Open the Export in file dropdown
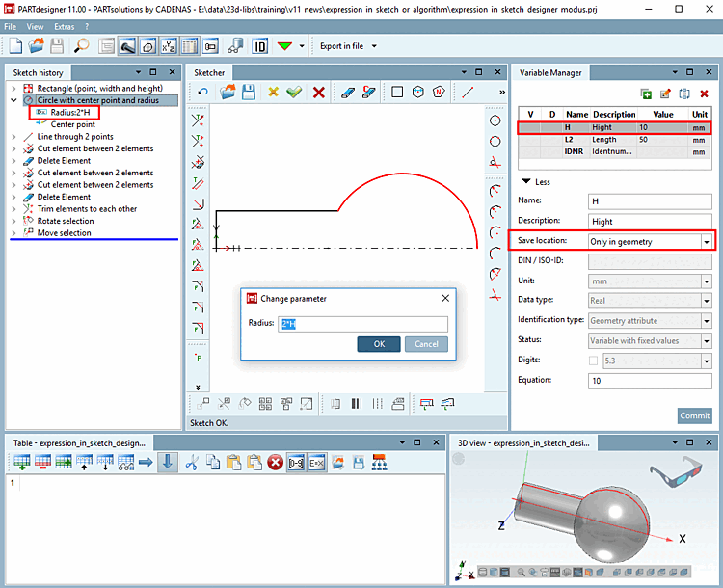This screenshot has height=588, width=723. click(374, 45)
